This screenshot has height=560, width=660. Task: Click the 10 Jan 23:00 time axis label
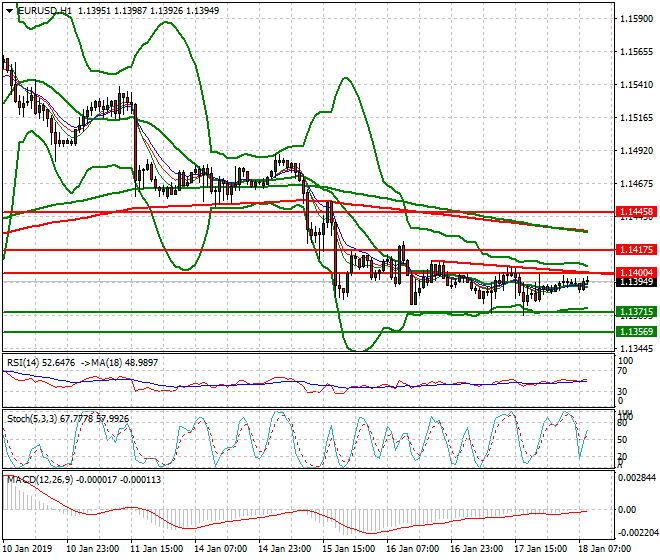click(93, 549)
